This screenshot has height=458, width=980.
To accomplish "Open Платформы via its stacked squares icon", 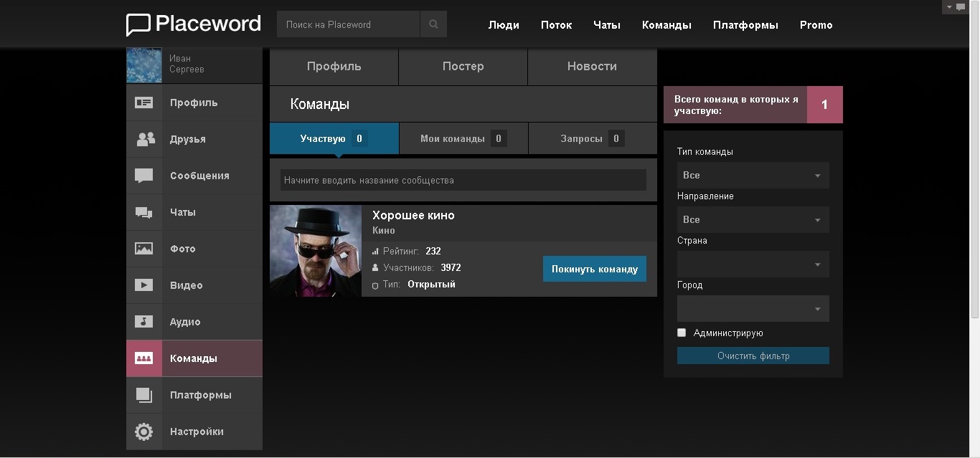I will point(144,395).
